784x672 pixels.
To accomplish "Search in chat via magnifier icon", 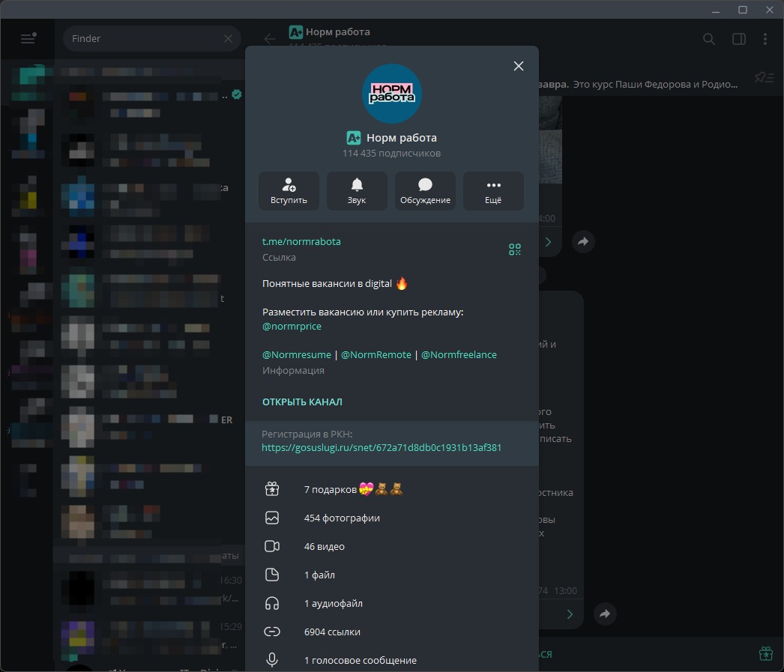I will pos(708,38).
